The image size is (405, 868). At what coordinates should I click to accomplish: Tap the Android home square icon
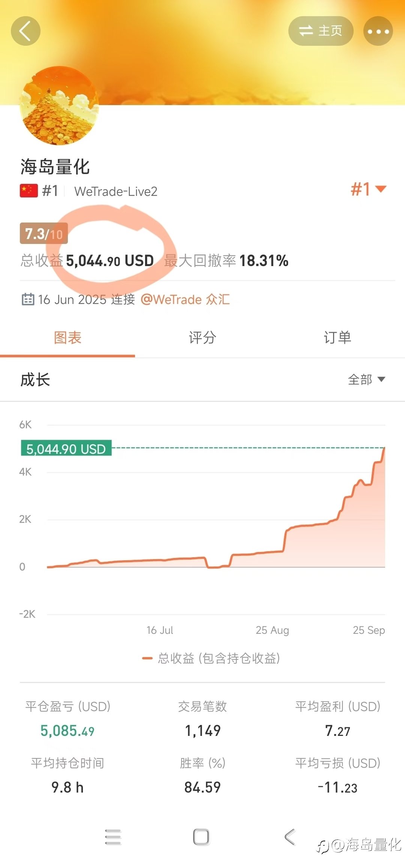point(201,837)
